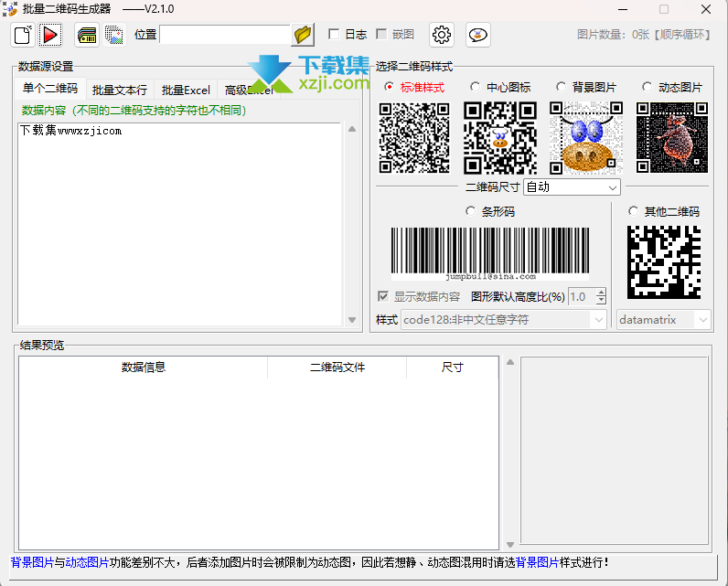Increase the 图形默认高度比 spinner value

tap(601, 293)
